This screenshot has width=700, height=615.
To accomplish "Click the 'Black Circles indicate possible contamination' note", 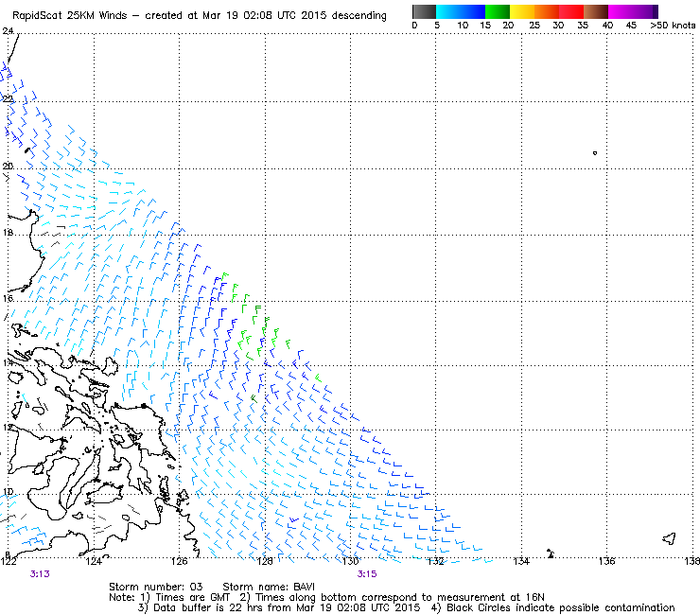I will [560, 607].
